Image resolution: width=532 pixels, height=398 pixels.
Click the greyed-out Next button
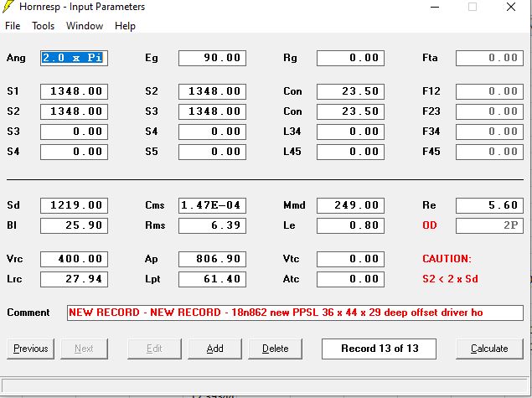point(84,349)
